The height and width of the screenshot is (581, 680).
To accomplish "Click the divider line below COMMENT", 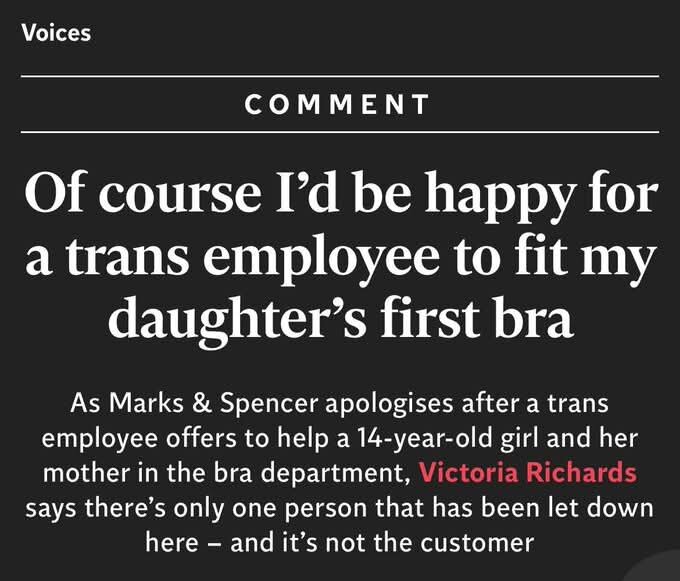I will pyautogui.click(x=339, y=132).
